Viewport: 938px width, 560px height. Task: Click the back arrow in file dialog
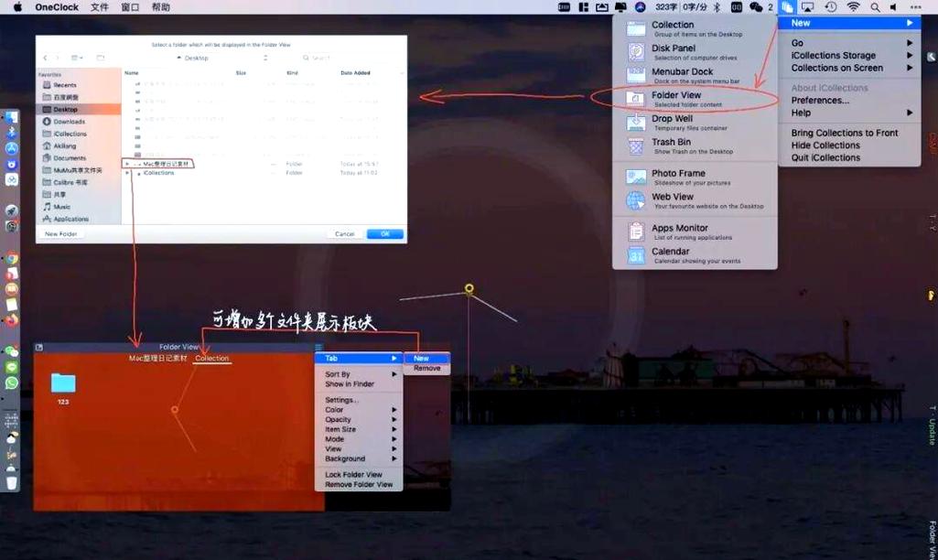(x=46, y=58)
